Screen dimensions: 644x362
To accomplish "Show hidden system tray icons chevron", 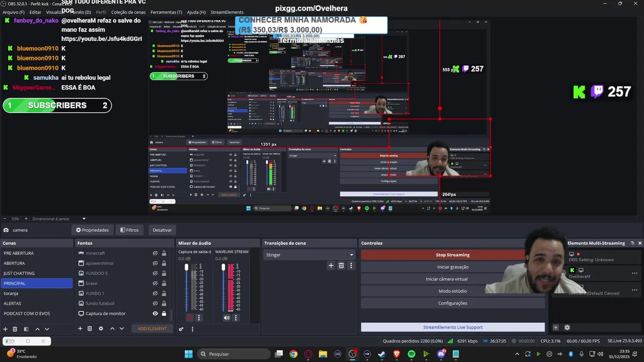I will (x=518, y=354).
